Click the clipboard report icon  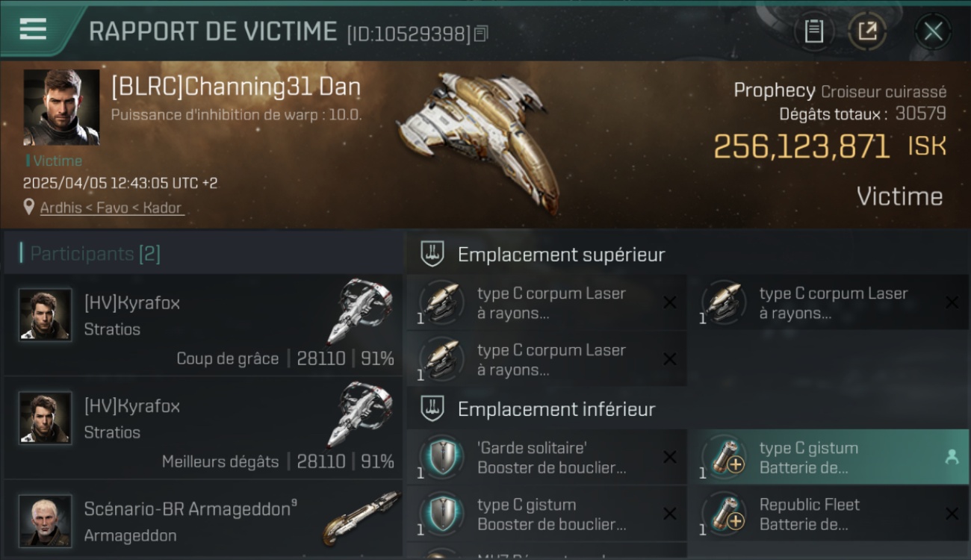click(x=813, y=31)
